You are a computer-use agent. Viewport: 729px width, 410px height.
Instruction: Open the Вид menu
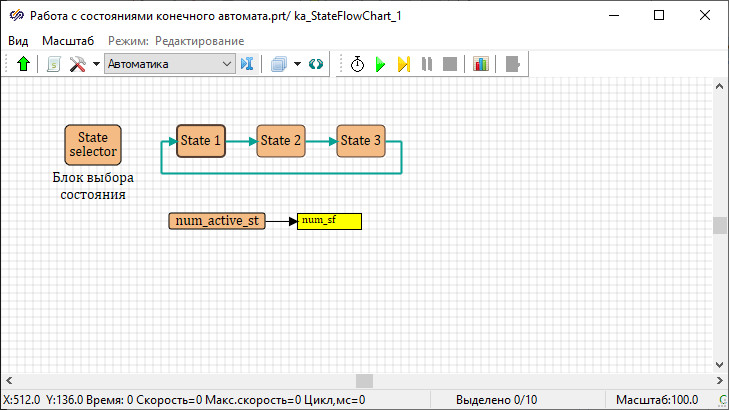click(18, 40)
